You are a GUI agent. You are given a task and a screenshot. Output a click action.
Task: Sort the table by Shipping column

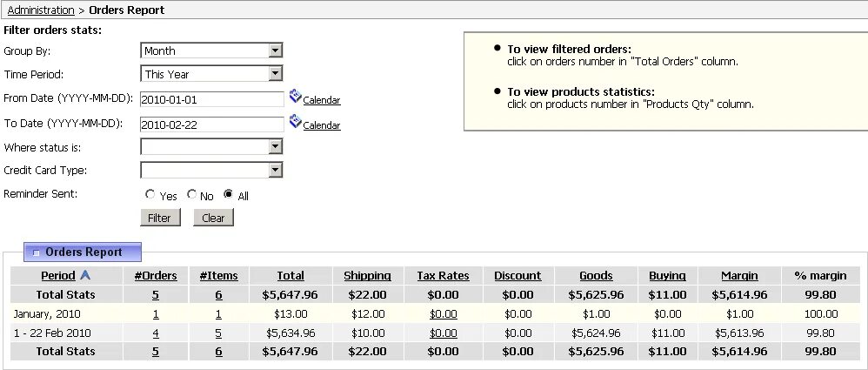coord(367,276)
